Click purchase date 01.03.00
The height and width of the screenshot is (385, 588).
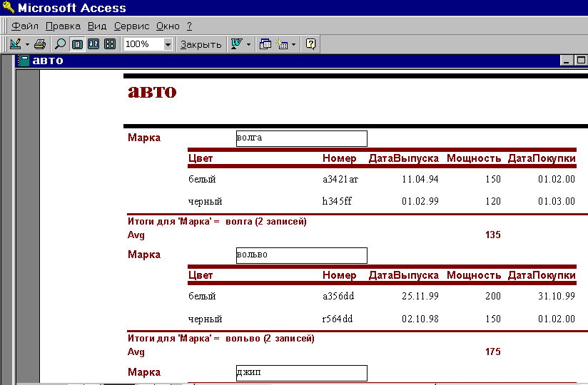557,201
